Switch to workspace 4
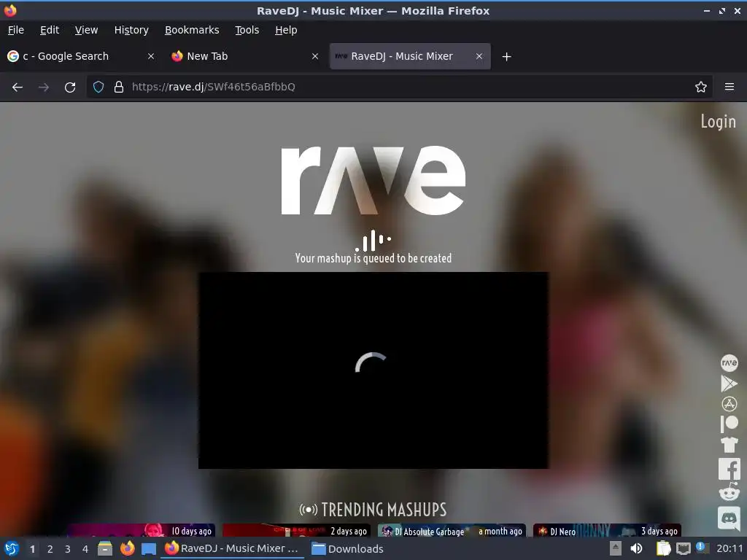Screen dimensions: 747x560 click(85, 549)
